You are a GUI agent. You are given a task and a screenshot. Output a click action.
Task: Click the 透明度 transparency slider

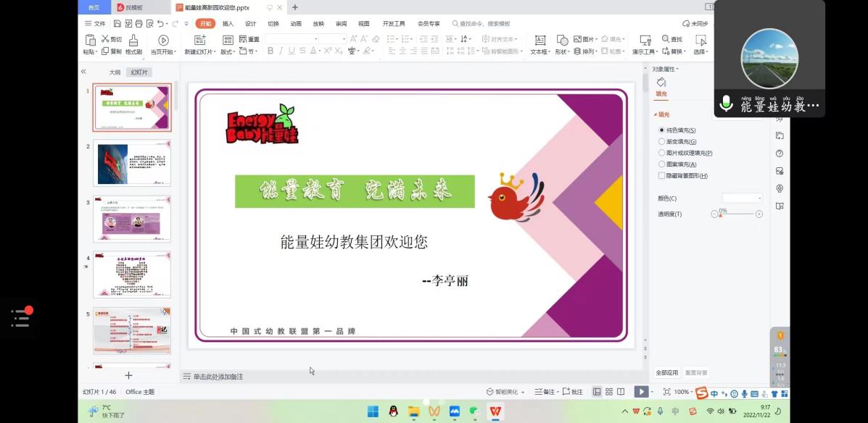[x=736, y=214]
